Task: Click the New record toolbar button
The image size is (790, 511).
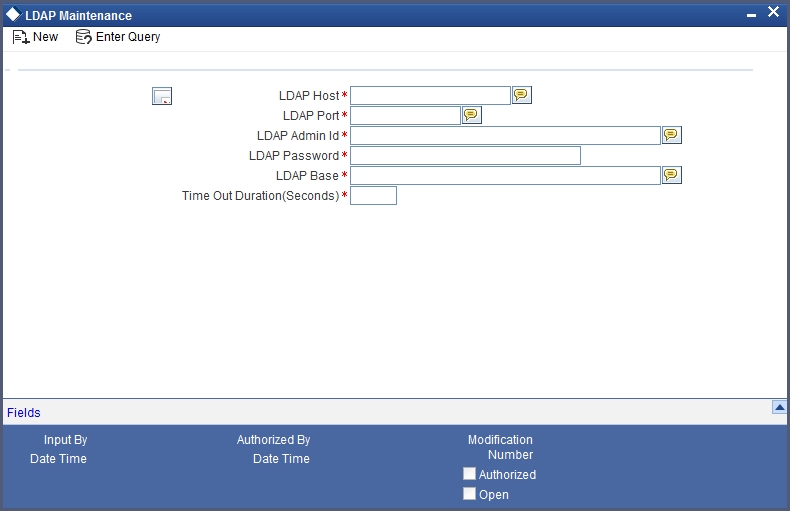Action: [x=35, y=37]
